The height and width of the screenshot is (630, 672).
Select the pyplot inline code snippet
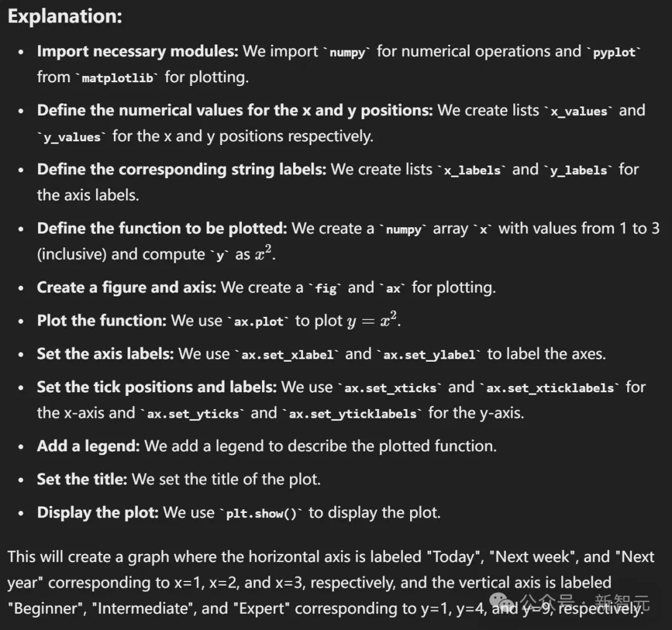[x=614, y=52]
